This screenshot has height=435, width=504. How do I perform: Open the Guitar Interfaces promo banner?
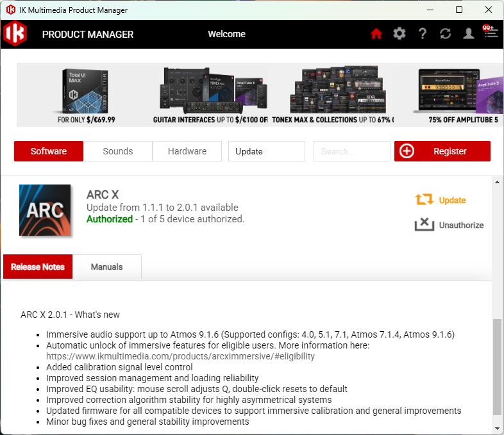click(210, 95)
